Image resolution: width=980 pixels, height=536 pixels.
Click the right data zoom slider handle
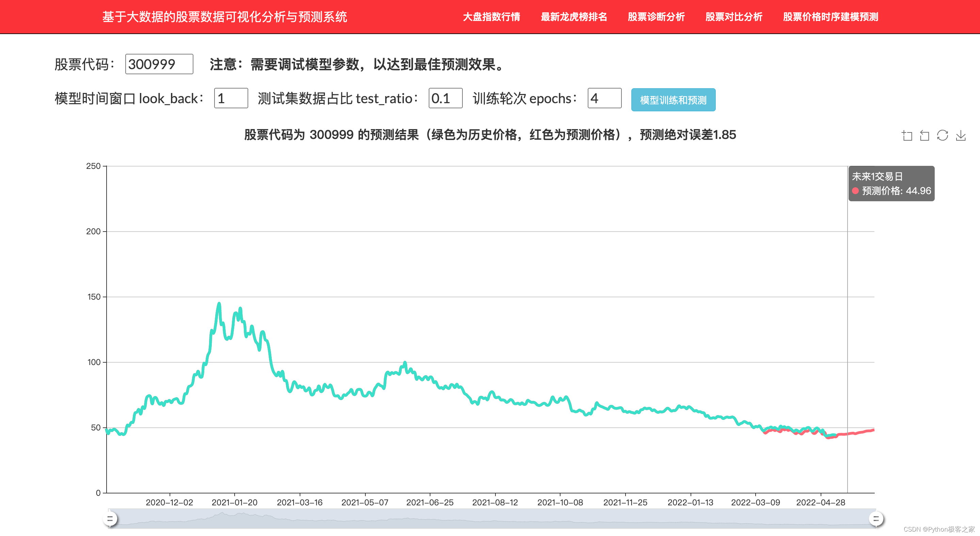tap(876, 519)
